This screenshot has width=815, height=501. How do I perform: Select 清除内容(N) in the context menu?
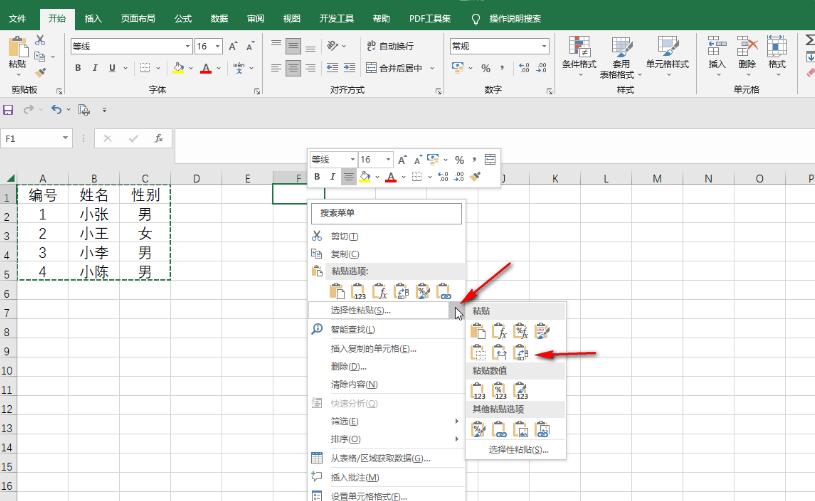pyautogui.click(x=386, y=385)
